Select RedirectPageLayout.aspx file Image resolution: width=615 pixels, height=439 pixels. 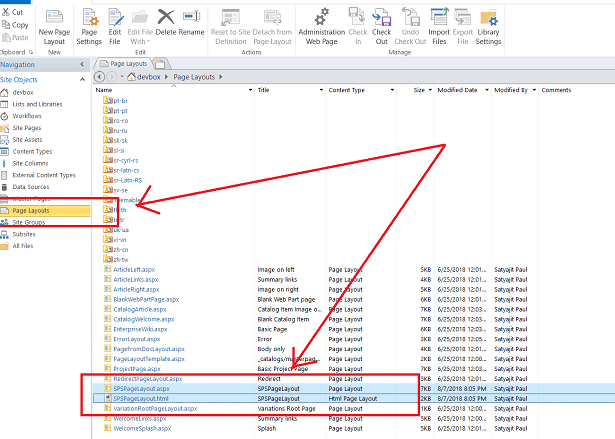click(147, 379)
